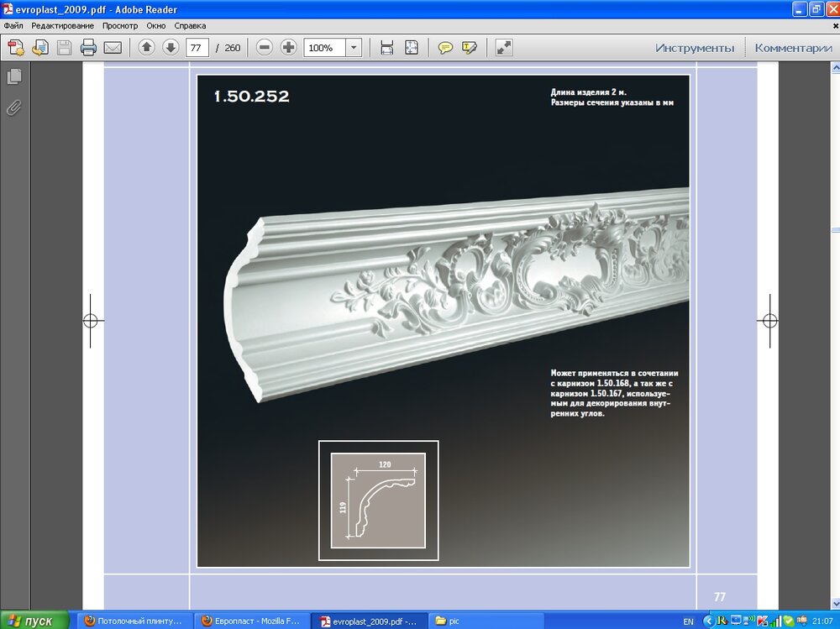Zoom out using the minus button
This screenshot has height=629, width=840.
(x=265, y=48)
